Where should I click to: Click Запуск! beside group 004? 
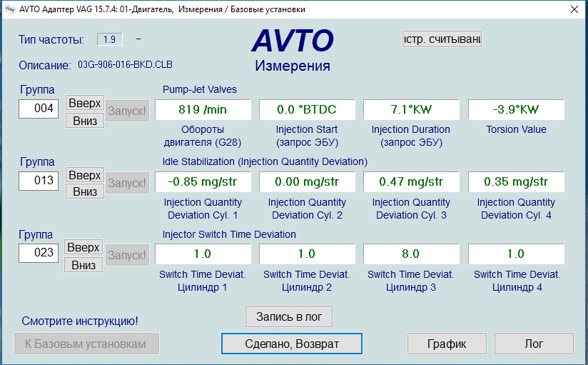pos(127,111)
